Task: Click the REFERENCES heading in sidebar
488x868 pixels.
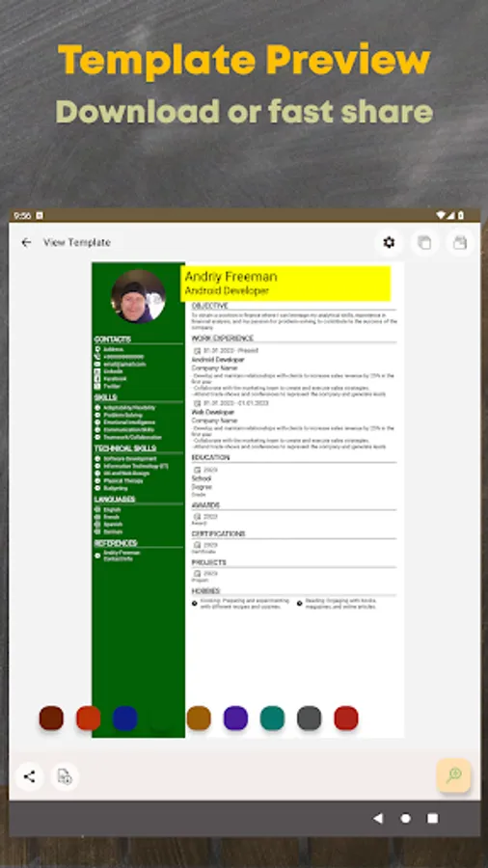Action: point(116,544)
